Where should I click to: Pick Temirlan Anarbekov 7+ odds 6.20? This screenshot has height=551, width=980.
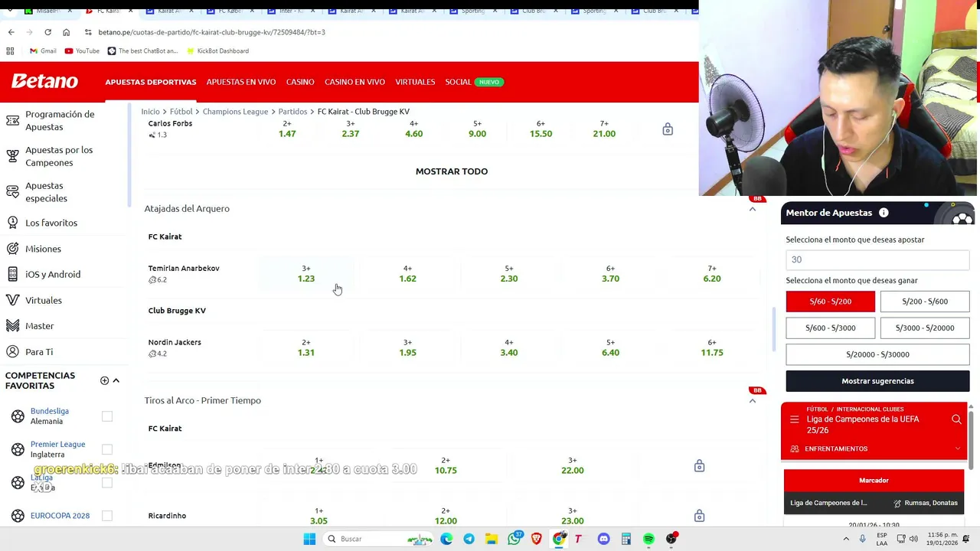coord(712,274)
